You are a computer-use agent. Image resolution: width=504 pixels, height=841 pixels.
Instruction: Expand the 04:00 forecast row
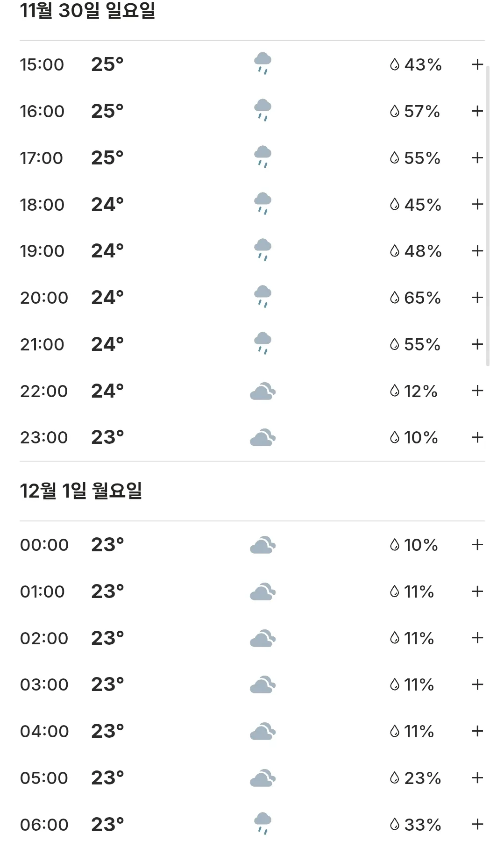(x=477, y=731)
